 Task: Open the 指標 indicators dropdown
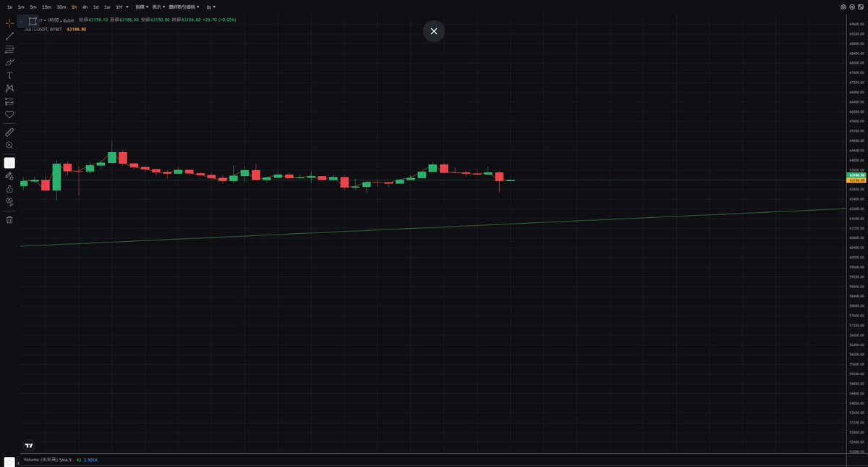pos(142,7)
